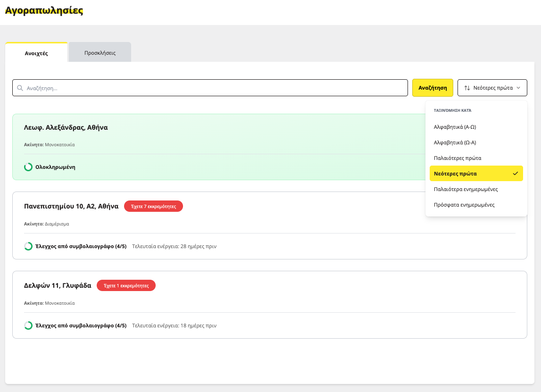Click the Έχετε 1 εκκρεμότητες badge
The width and height of the screenshot is (541, 392).
[x=126, y=286]
